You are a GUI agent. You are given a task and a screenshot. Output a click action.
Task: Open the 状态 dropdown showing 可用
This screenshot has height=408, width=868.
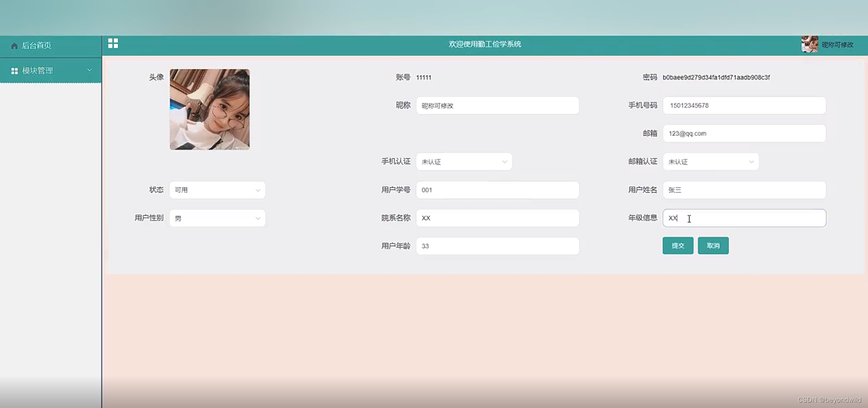coord(217,190)
